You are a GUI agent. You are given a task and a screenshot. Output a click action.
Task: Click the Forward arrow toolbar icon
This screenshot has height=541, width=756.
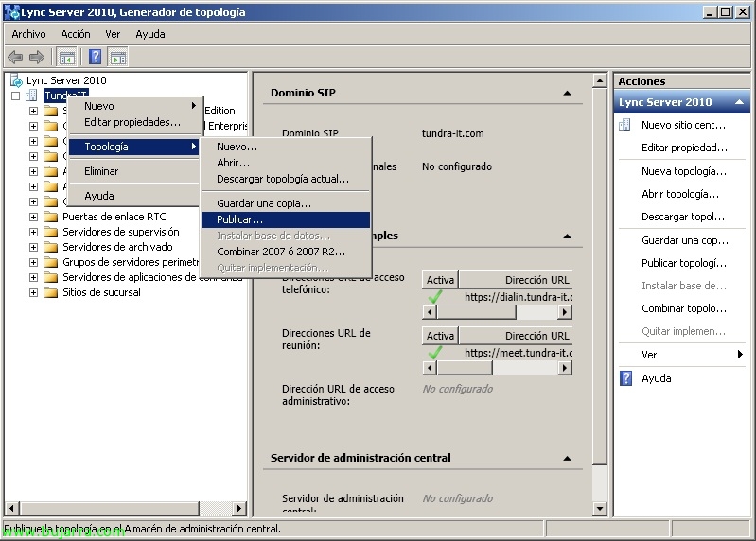[x=37, y=58]
